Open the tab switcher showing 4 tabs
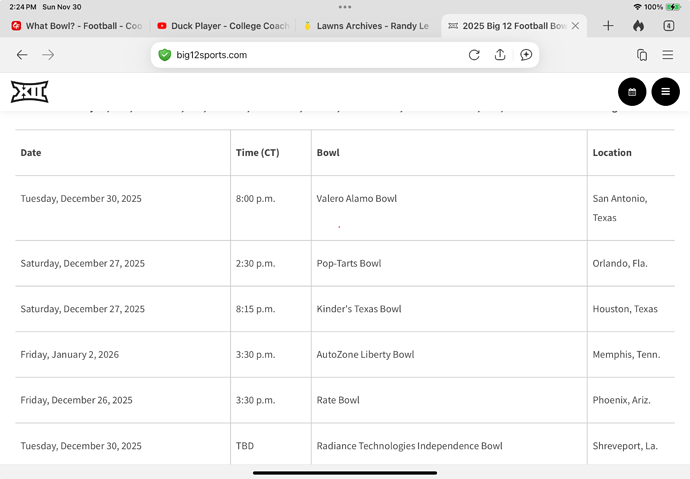Viewport: 690px width, 479px height. [669, 26]
